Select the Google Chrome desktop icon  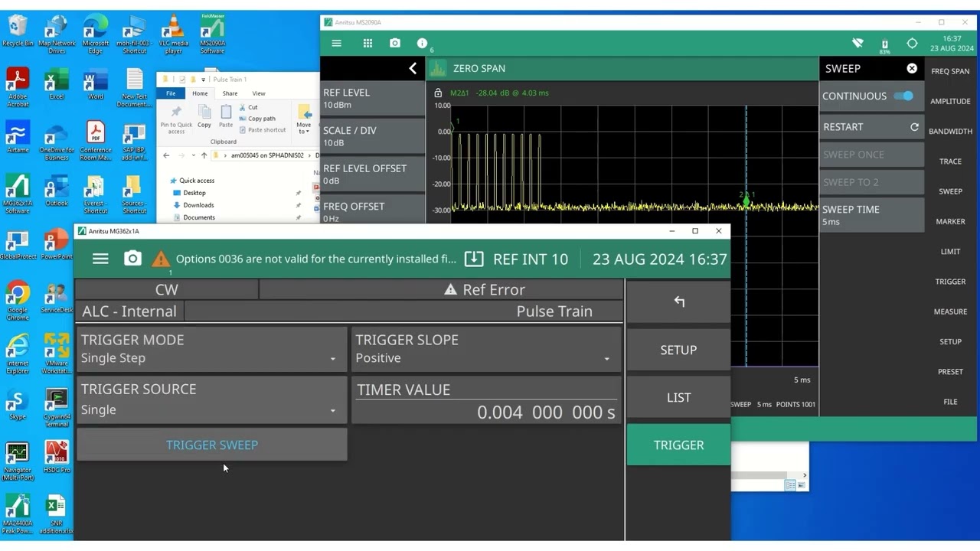click(x=18, y=302)
